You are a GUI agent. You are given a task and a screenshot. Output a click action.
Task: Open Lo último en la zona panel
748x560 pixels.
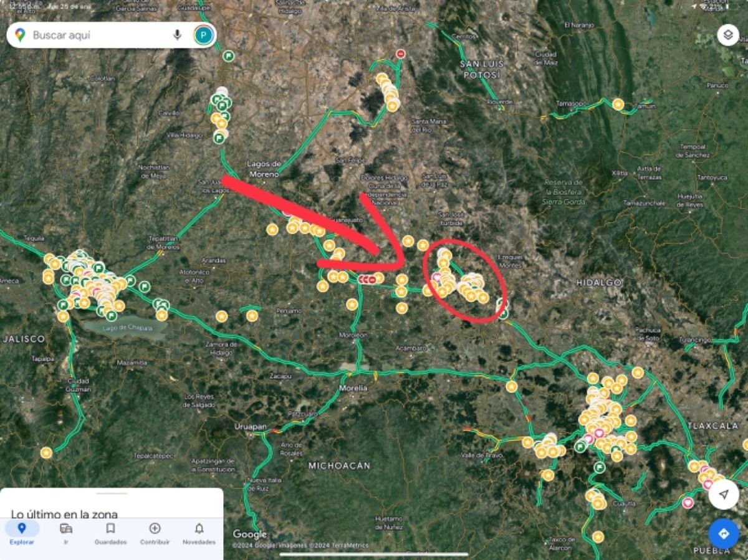[x=64, y=514]
